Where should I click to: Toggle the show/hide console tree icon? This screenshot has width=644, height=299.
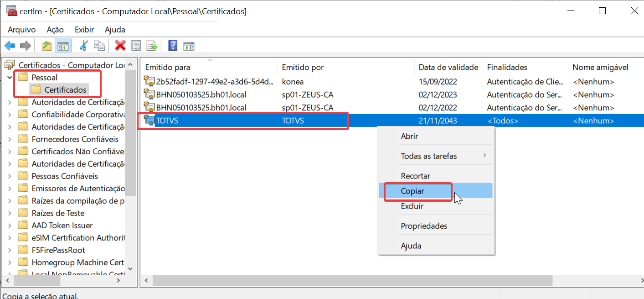(x=62, y=46)
